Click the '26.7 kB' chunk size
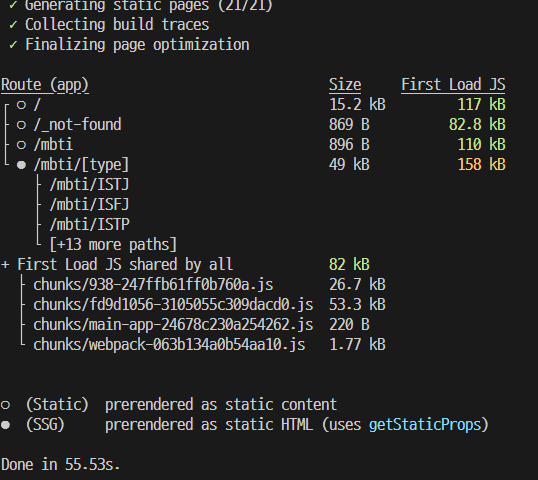Screen dimensions: 538x480 [x=357, y=285]
